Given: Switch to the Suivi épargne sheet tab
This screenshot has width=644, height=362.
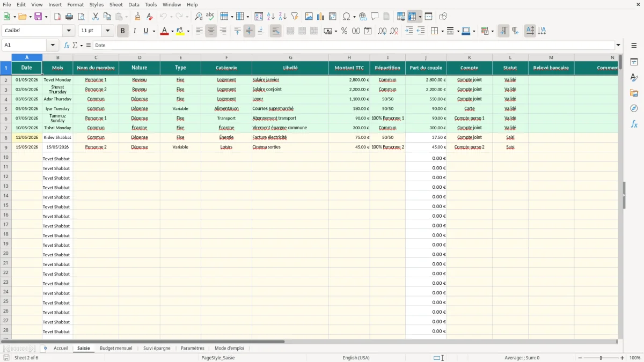Looking at the screenshot, I should 157,348.
